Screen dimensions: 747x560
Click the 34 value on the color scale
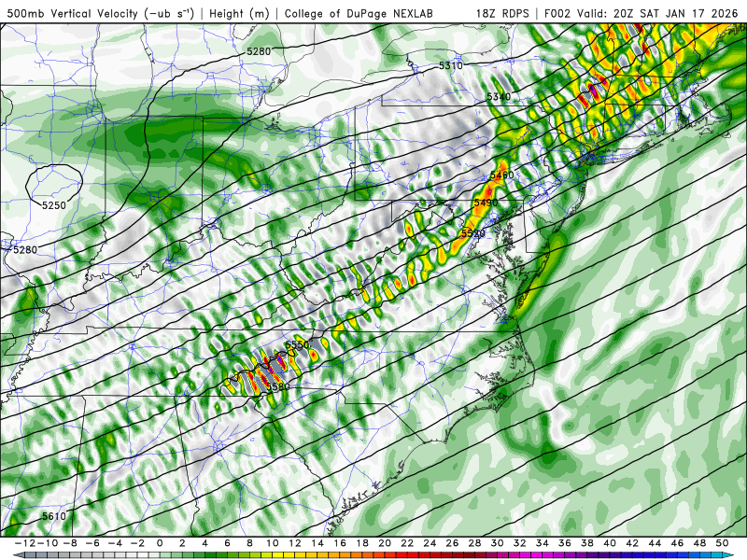pyautogui.click(x=543, y=543)
